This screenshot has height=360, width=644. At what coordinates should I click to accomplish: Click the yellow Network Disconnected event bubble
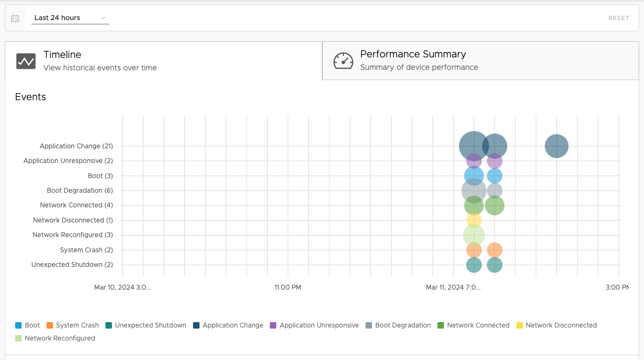point(474,220)
